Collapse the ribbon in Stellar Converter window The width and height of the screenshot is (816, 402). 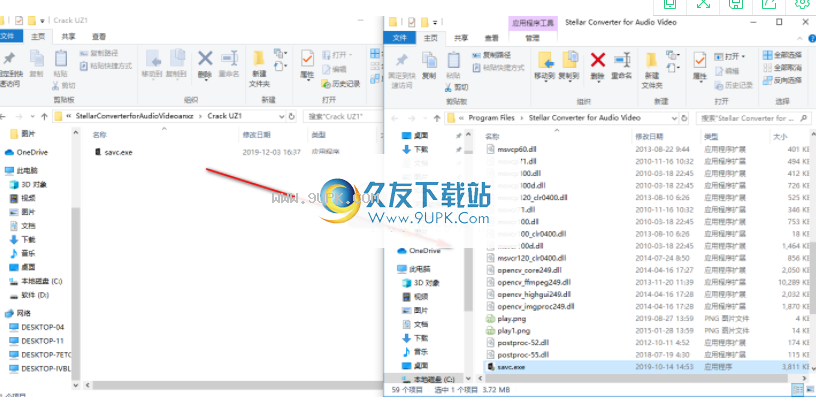800,39
